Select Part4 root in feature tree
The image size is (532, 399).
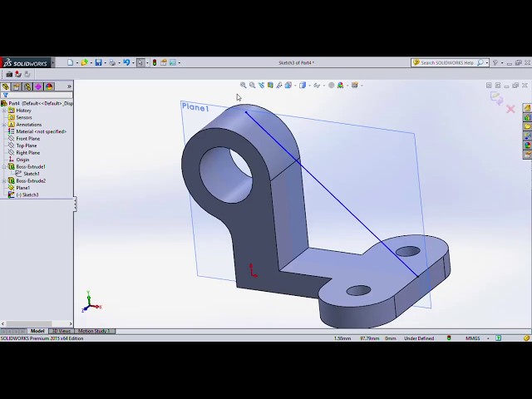37,103
